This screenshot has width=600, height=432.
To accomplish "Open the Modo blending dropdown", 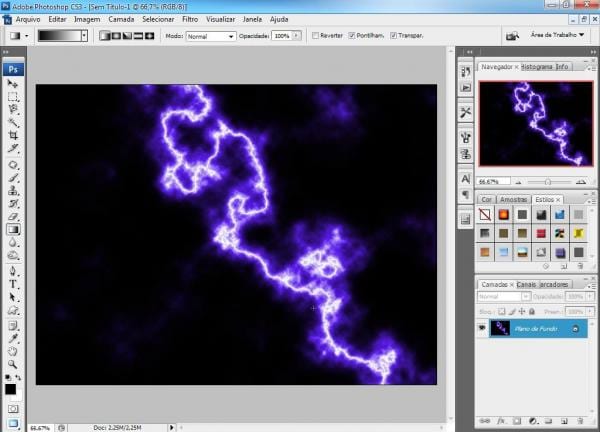I will 211,36.
